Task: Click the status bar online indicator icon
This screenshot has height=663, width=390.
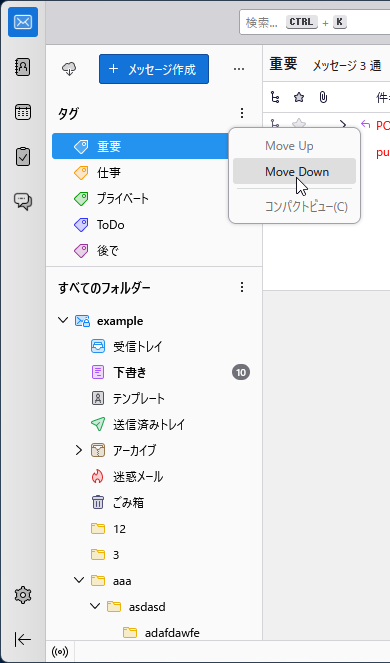Action: (60, 652)
